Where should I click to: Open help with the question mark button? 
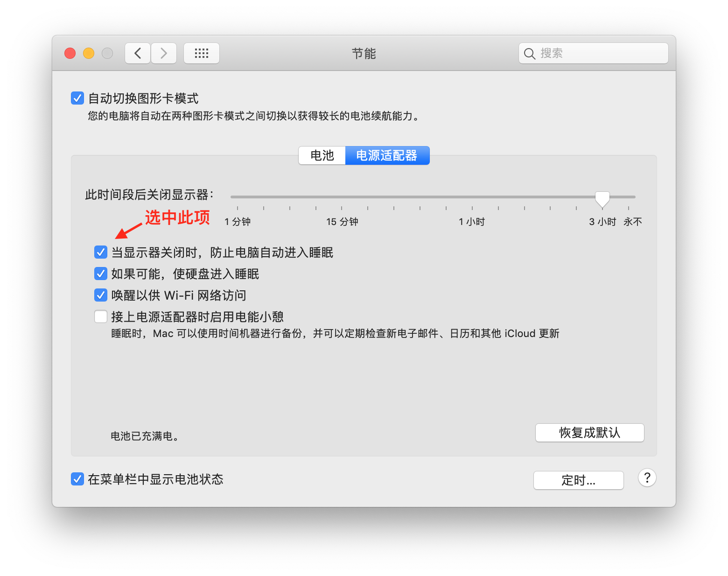click(647, 478)
